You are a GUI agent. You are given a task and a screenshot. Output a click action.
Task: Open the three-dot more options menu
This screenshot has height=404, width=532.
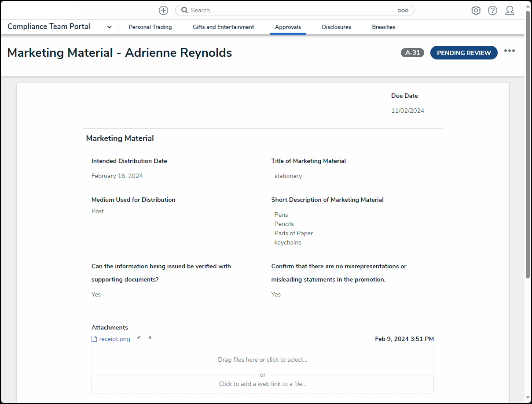[510, 51]
